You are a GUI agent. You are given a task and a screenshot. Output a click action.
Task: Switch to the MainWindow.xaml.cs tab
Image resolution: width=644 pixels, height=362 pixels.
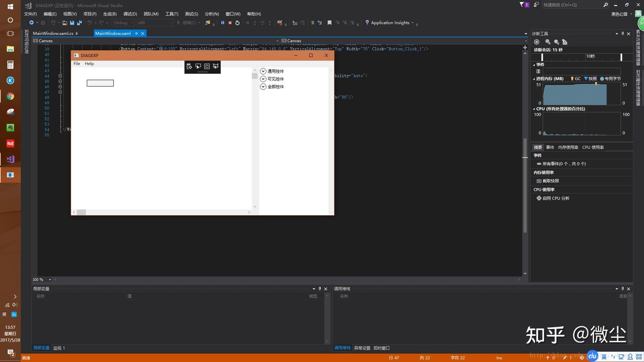pos(53,34)
